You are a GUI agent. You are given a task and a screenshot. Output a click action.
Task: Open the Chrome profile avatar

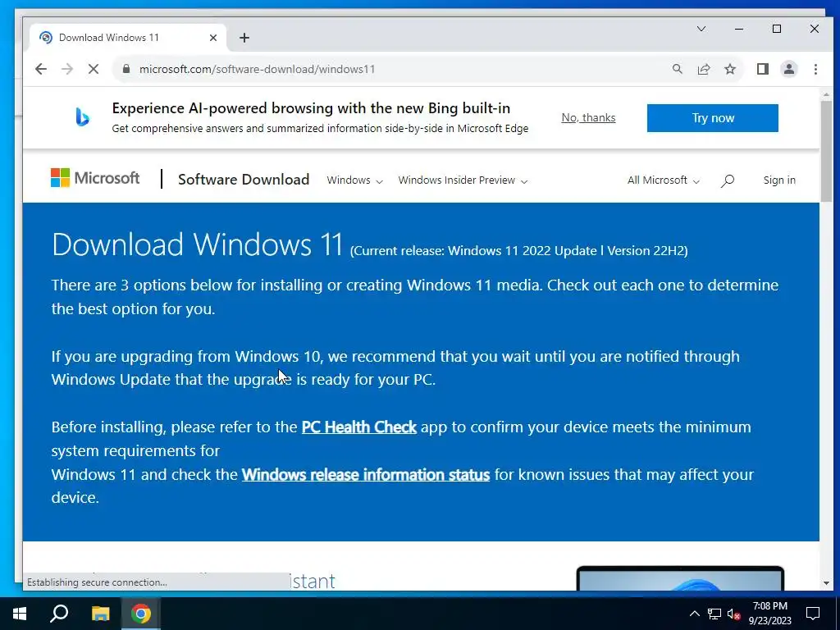[x=788, y=69]
